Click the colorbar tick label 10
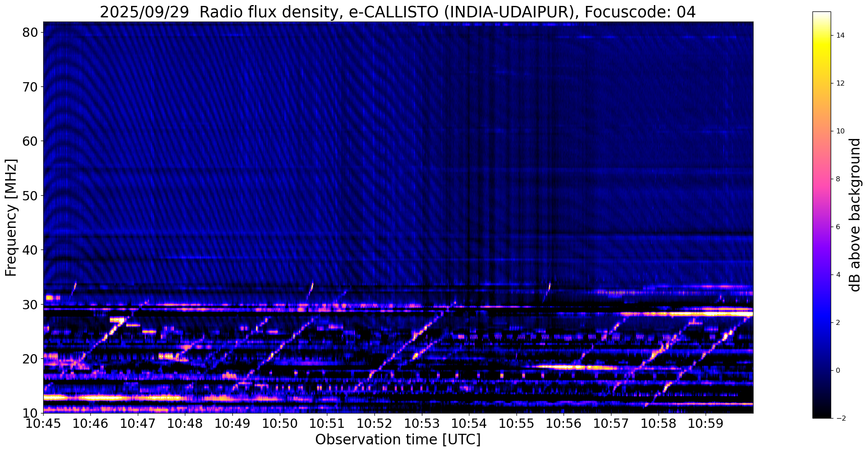The image size is (868, 452). pyautogui.click(x=840, y=131)
